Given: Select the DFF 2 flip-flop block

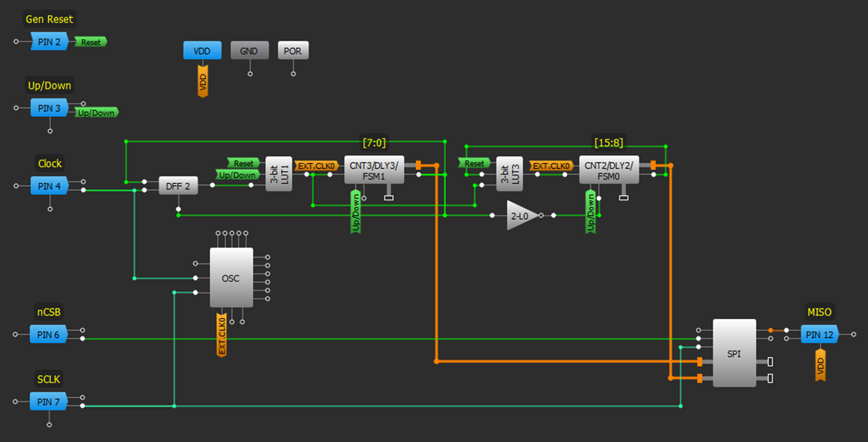Looking at the screenshot, I should point(178,186).
